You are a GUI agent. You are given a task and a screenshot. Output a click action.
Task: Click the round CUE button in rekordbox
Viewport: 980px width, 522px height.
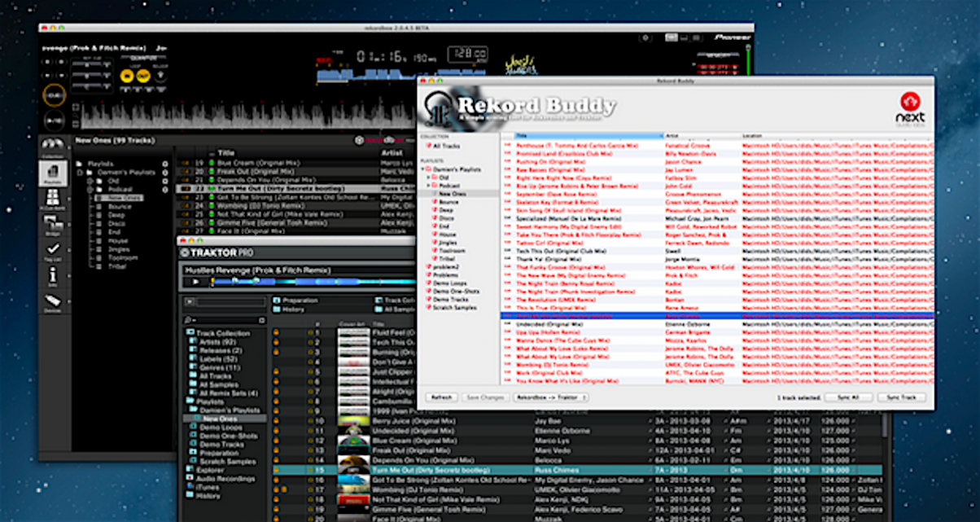tap(54, 95)
